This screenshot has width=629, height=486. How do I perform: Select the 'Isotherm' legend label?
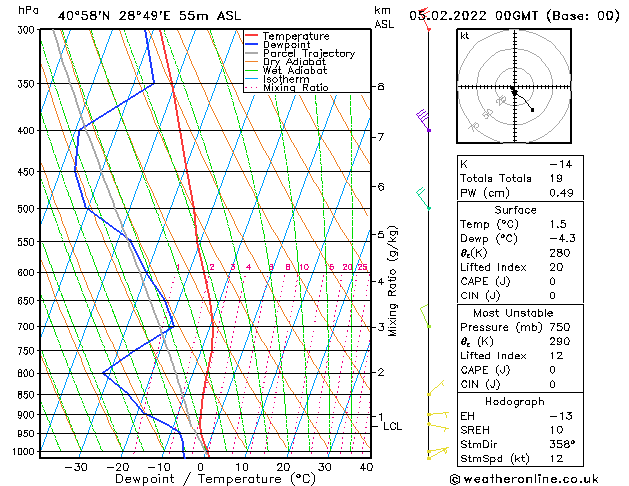point(286,79)
